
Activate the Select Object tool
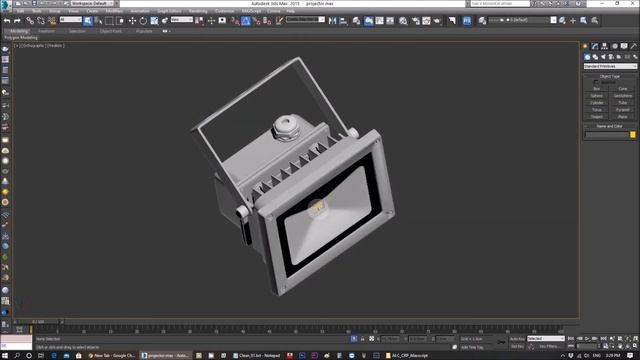pos(88,20)
